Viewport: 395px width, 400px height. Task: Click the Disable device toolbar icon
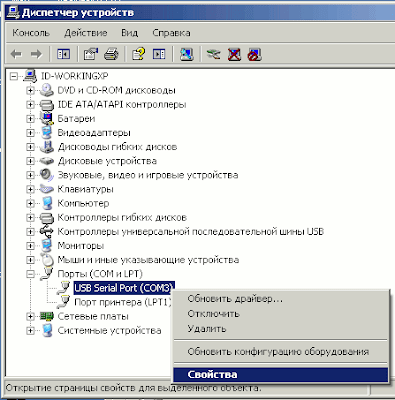(254, 54)
